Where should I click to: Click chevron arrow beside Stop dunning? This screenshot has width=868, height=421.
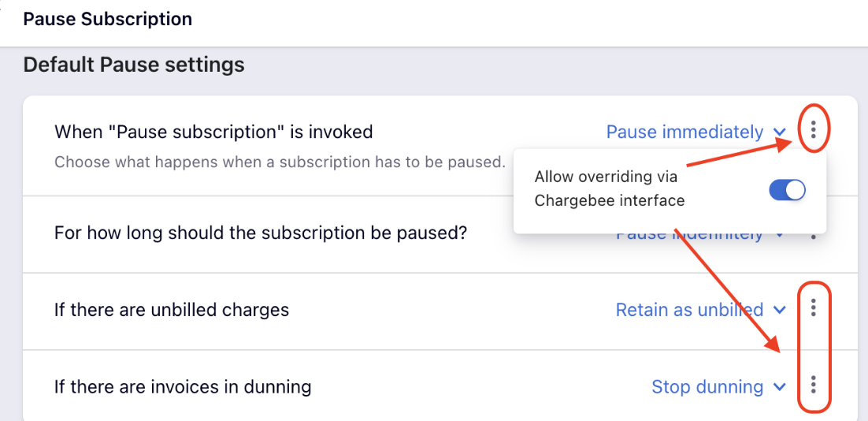point(780,386)
